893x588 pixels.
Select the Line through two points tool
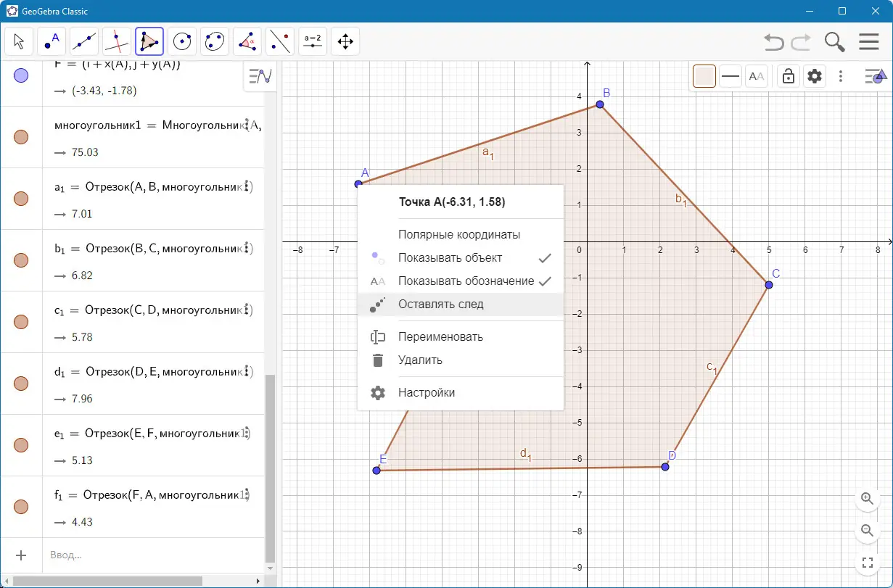click(84, 42)
